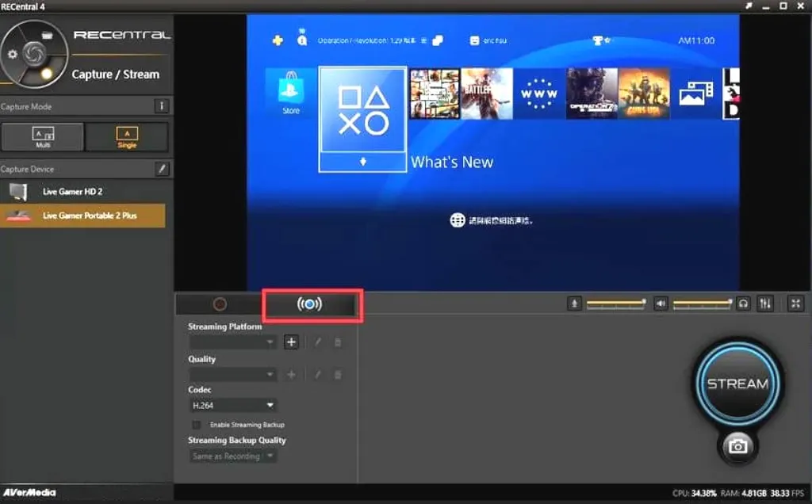Add a new streaming platform

[x=291, y=342]
